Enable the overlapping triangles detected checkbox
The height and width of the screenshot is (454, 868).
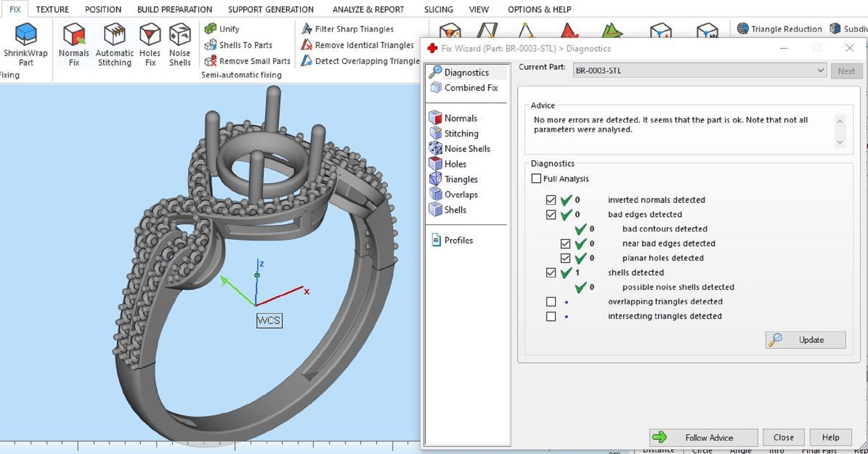[x=551, y=302]
